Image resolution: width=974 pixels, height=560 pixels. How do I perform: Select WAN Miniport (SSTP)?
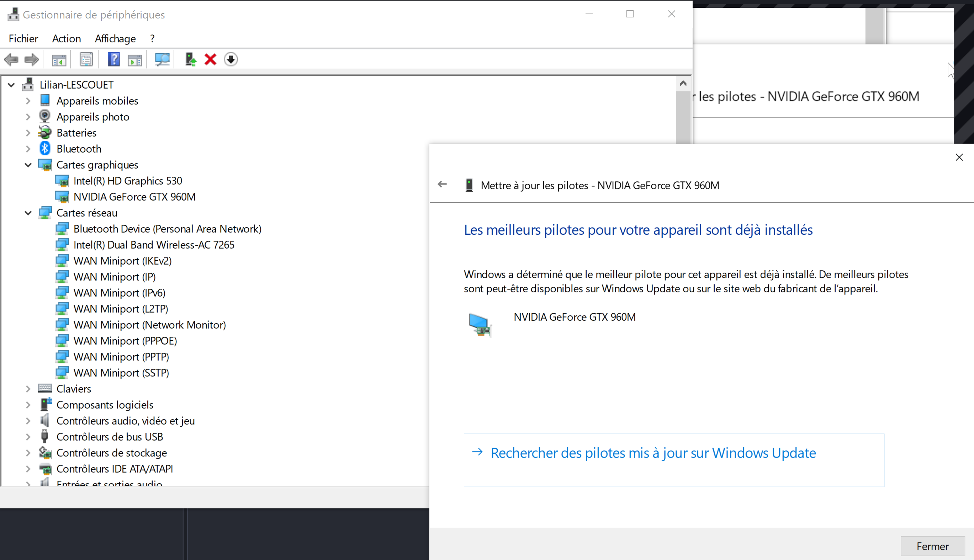121,373
